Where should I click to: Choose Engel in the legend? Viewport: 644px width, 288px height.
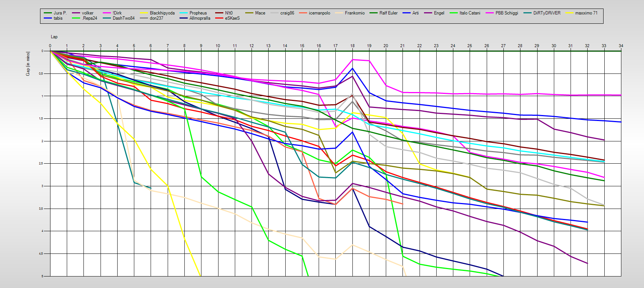439,13
